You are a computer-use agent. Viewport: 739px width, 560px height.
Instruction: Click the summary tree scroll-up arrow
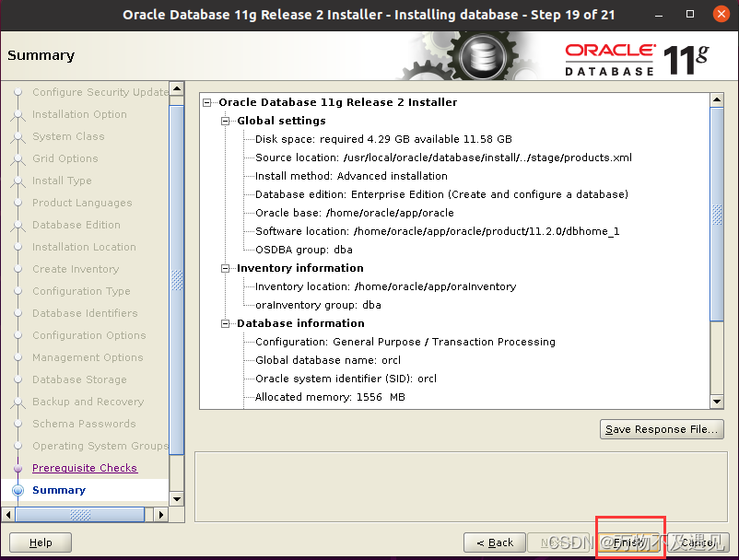(717, 99)
